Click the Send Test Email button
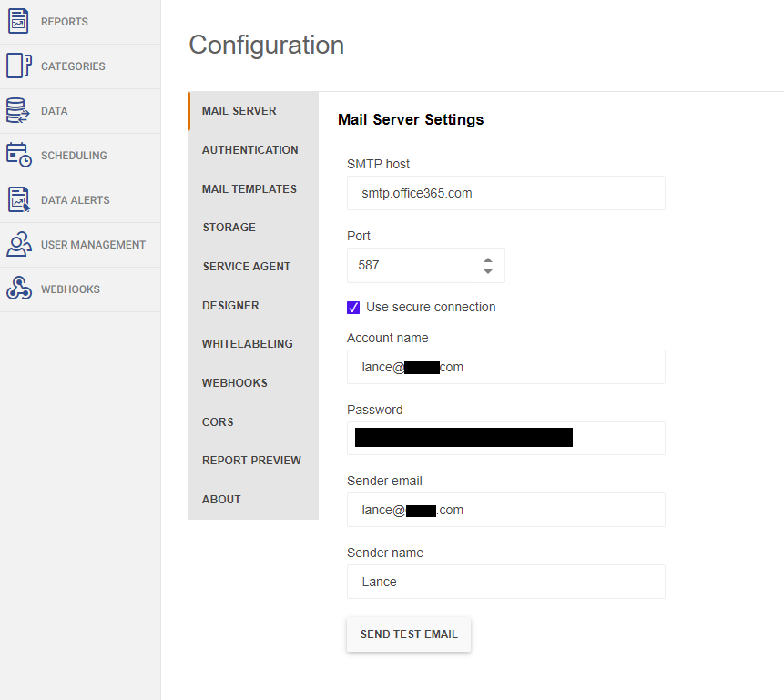The width and height of the screenshot is (784, 700). (x=408, y=634)
